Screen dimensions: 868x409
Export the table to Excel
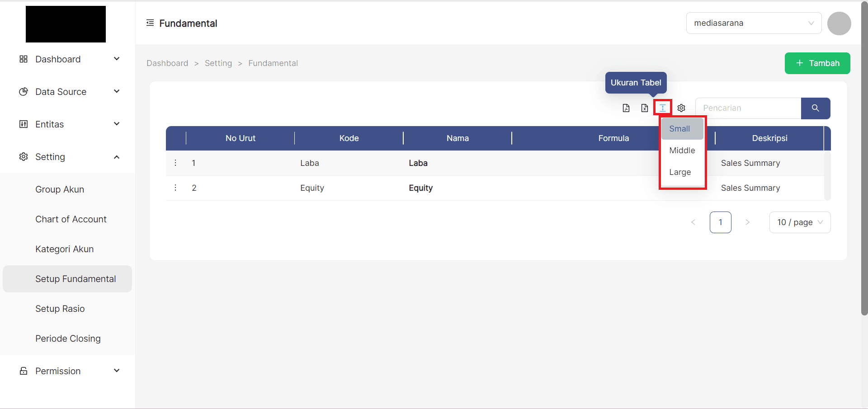[x=645, y=108]
